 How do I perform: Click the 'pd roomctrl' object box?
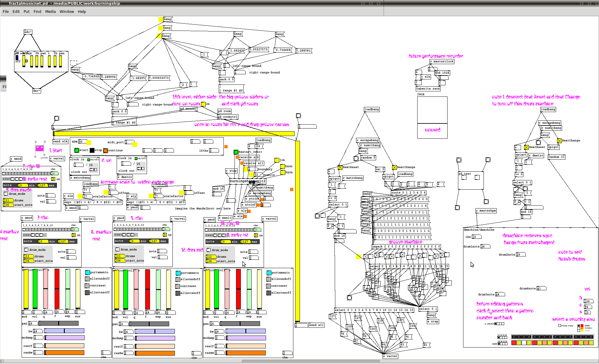coord(228,117)
